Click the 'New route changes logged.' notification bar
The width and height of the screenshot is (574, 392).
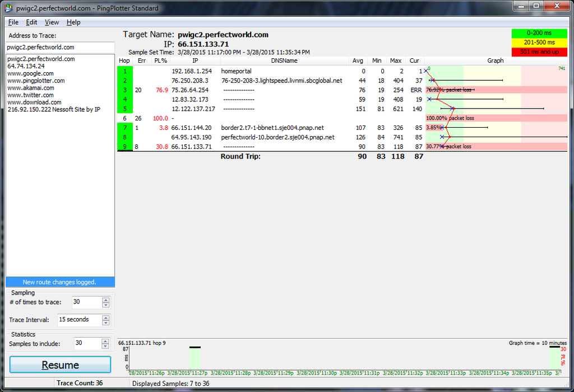(x=60, y=282)
